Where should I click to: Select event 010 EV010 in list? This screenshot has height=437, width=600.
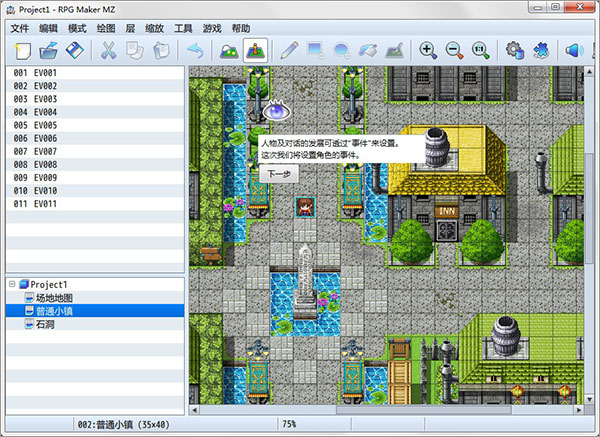(95, 191)
